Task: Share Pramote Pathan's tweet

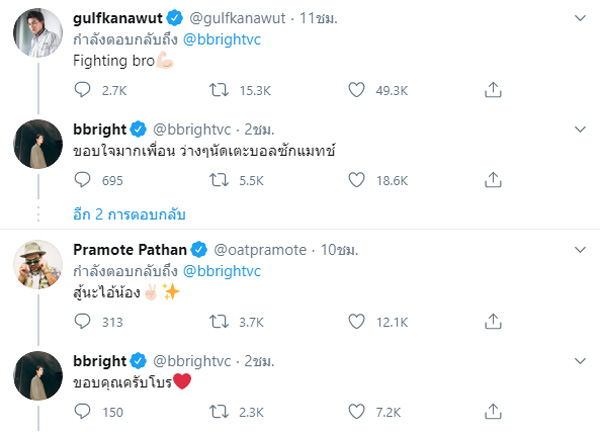Action: [492, 321]
